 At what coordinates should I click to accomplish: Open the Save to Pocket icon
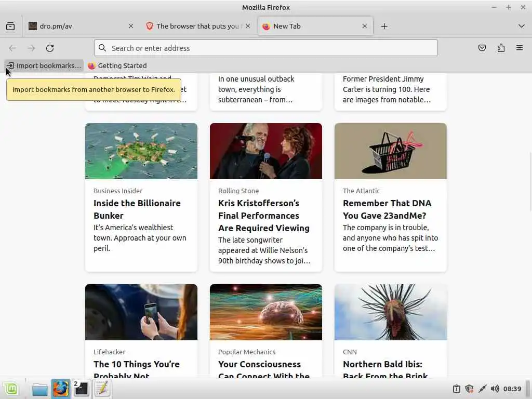[x=482, y=48]
